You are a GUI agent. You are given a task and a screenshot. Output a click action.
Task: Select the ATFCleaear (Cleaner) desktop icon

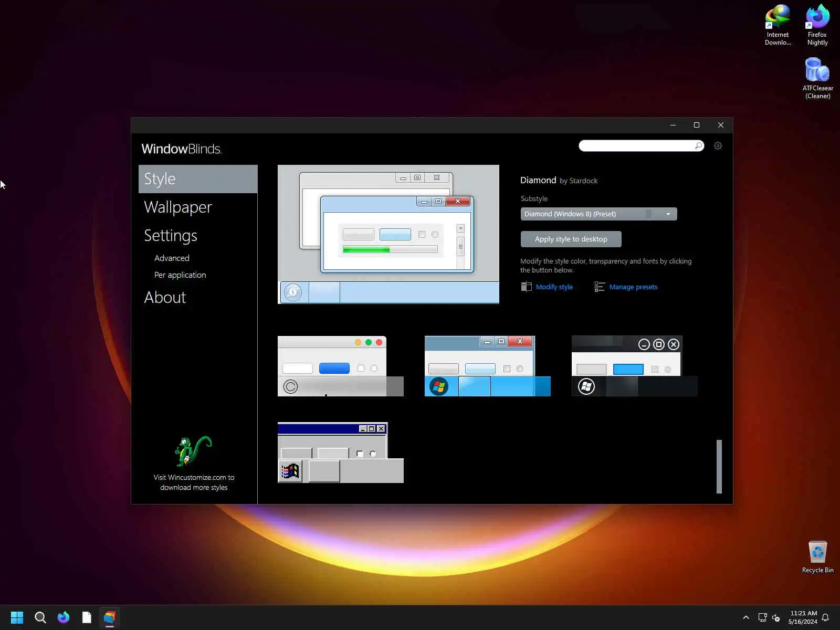coord(817,78)
